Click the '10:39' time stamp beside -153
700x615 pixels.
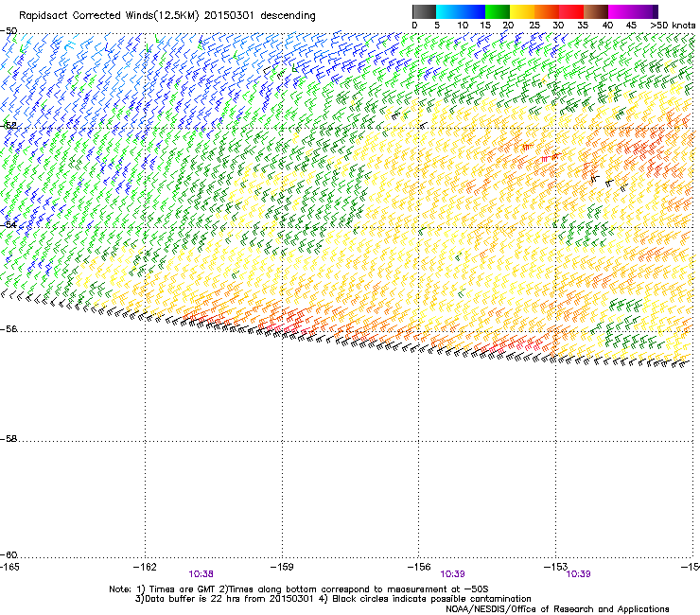click(579, 574)
